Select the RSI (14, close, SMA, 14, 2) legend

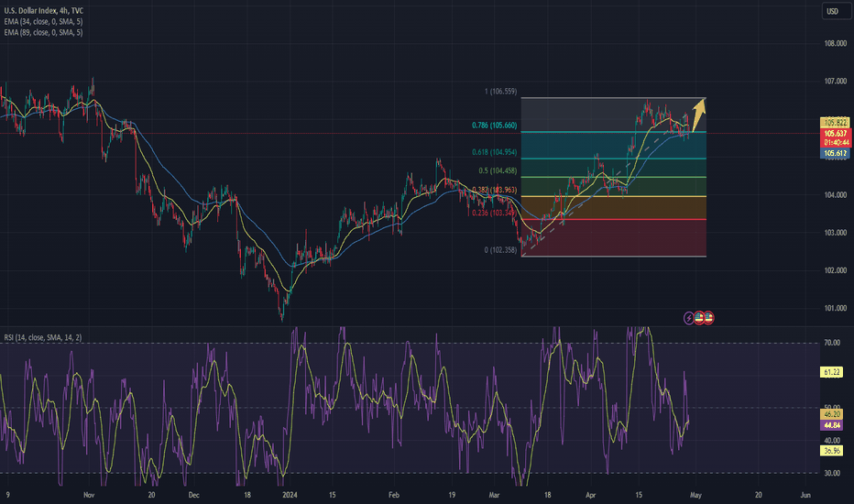[x=43, y=337]
